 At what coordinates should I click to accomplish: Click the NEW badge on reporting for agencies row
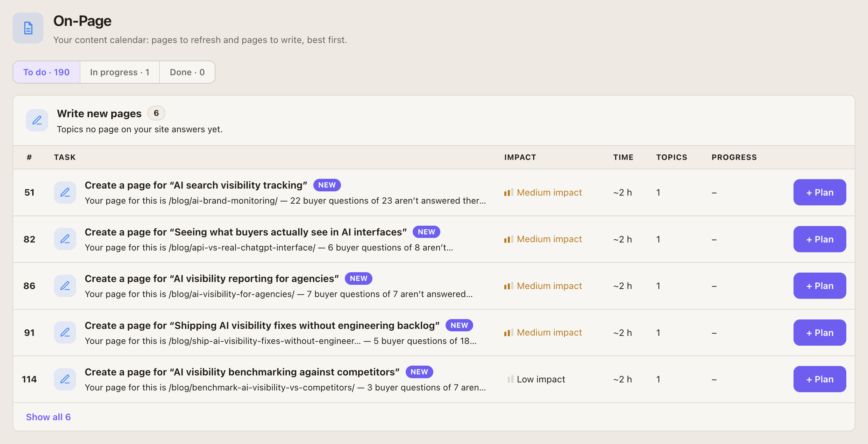point(358,279)
